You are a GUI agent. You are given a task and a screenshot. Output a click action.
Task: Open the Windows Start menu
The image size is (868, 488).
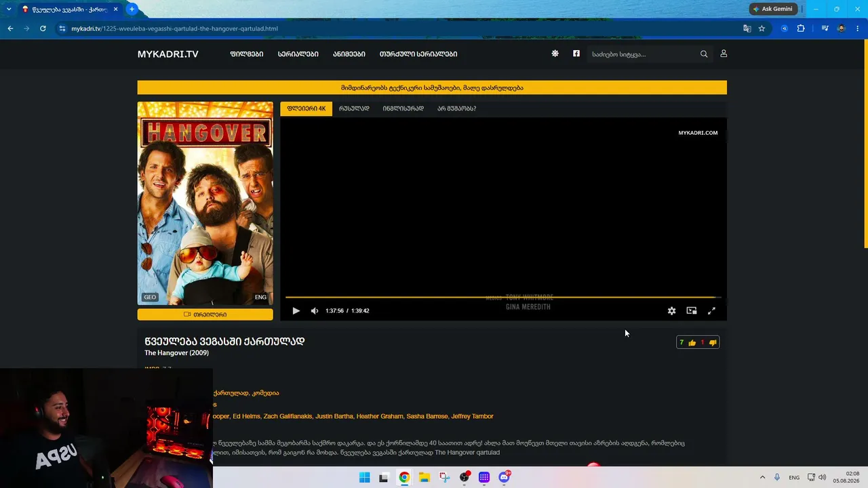click(364, 477)
